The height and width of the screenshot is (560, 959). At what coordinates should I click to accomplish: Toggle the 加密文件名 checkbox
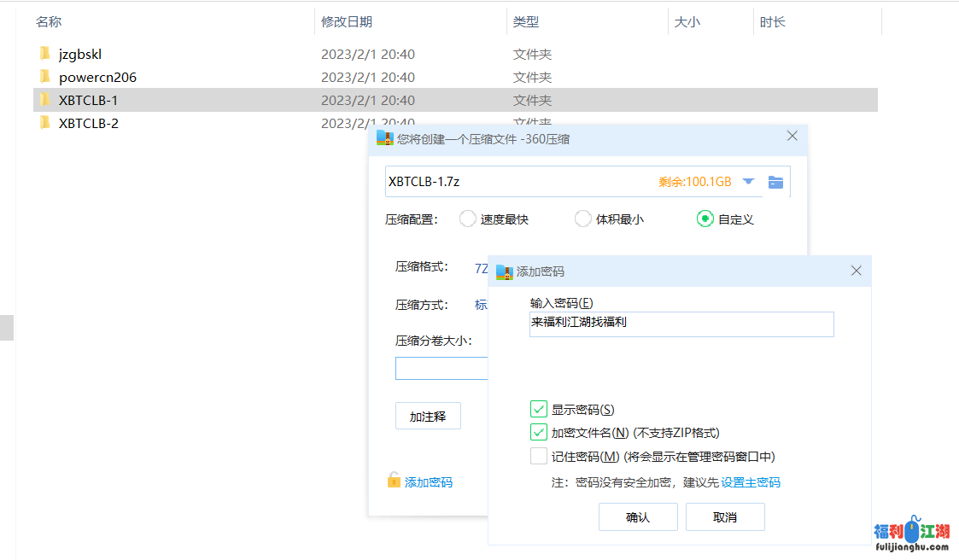[x=538, y=433]
